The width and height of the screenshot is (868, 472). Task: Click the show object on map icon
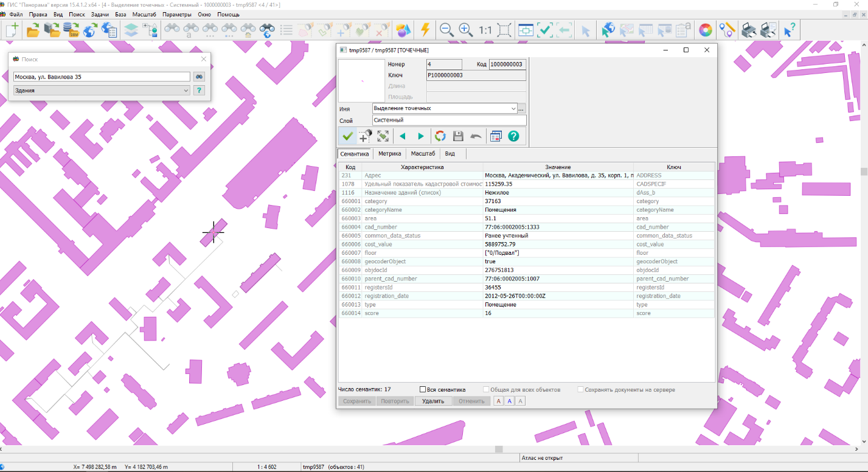[383, 136]
